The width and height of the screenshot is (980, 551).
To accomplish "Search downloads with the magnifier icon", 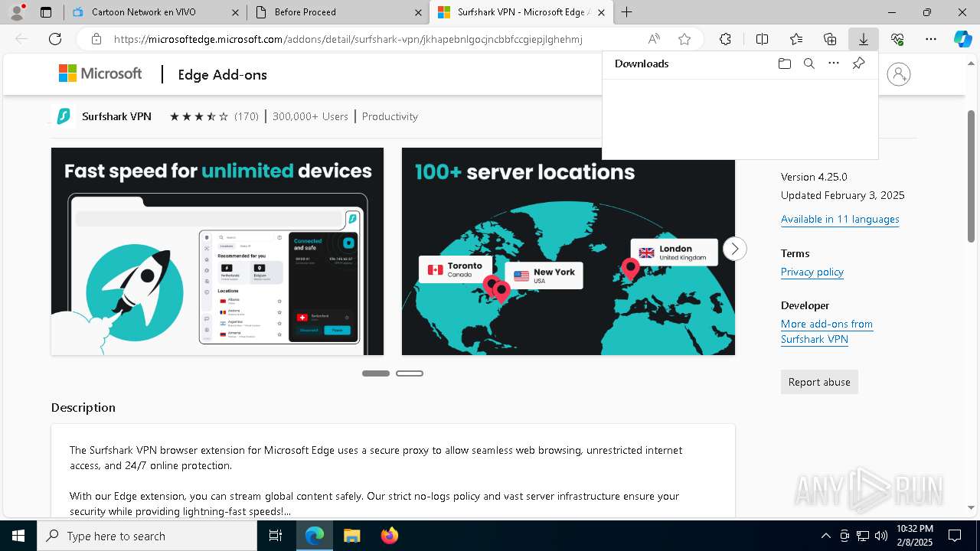I will coord(809,64).
